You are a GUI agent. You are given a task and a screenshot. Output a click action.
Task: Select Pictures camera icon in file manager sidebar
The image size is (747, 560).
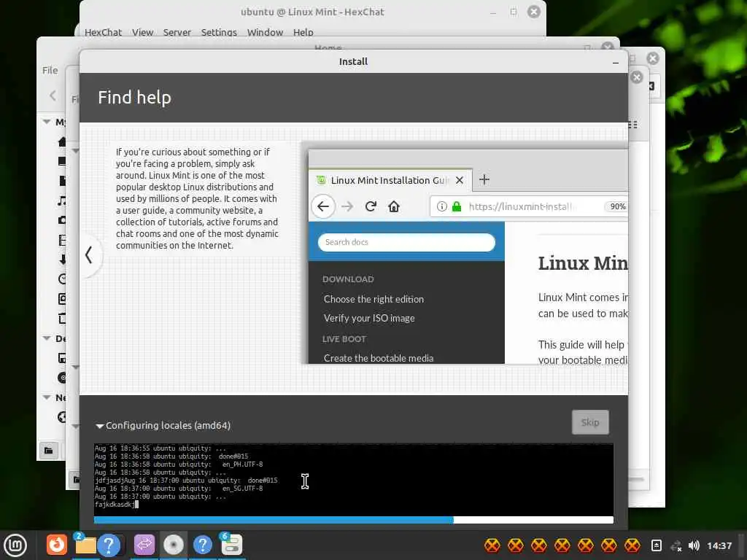coord(61,220)
